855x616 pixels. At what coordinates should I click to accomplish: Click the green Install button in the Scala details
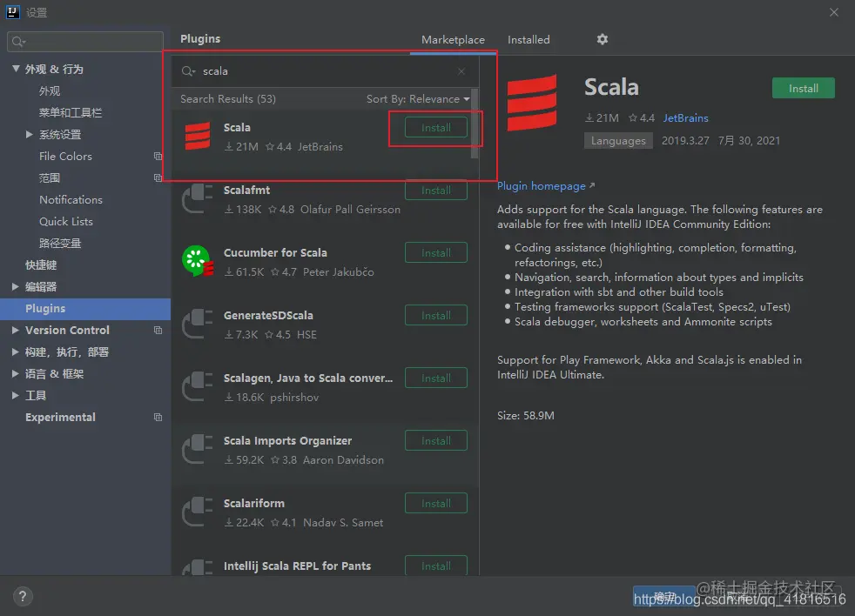(804, 89)
